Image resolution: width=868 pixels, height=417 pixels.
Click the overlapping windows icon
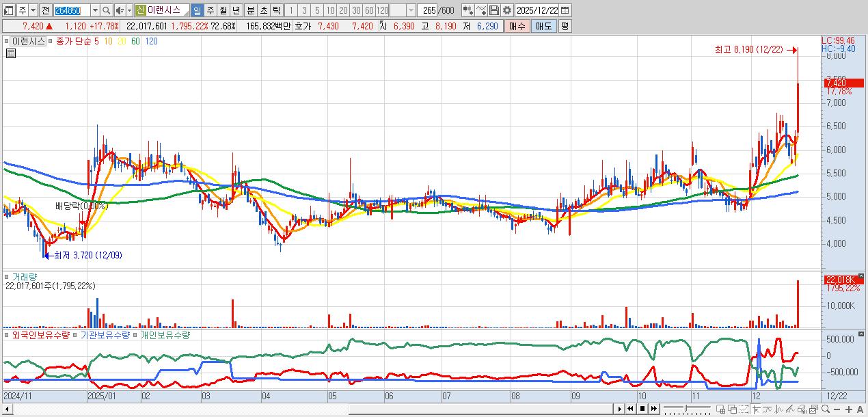pyautogui.click(x=733, y=409)
